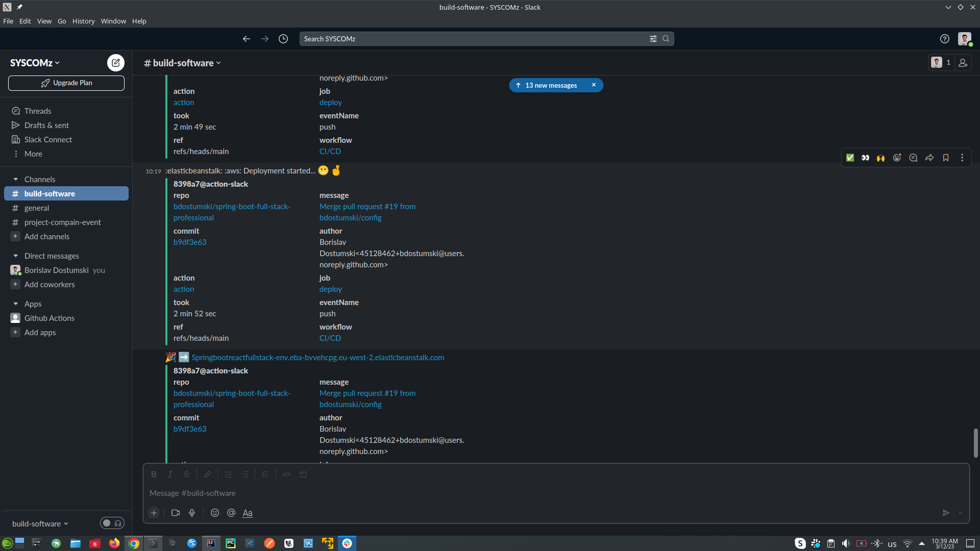Open the build-software channel header dropdown
Viewport: 980px width, 551px height.
tap(183, 63)
